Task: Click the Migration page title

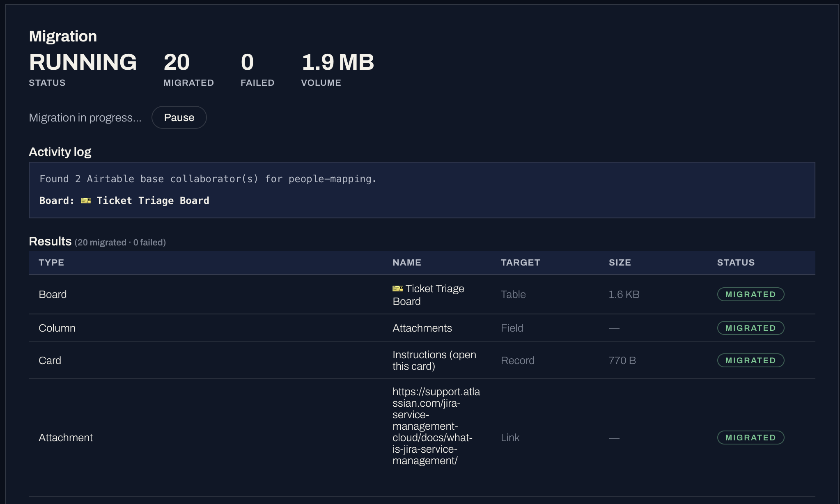Action: pos(63,37)
